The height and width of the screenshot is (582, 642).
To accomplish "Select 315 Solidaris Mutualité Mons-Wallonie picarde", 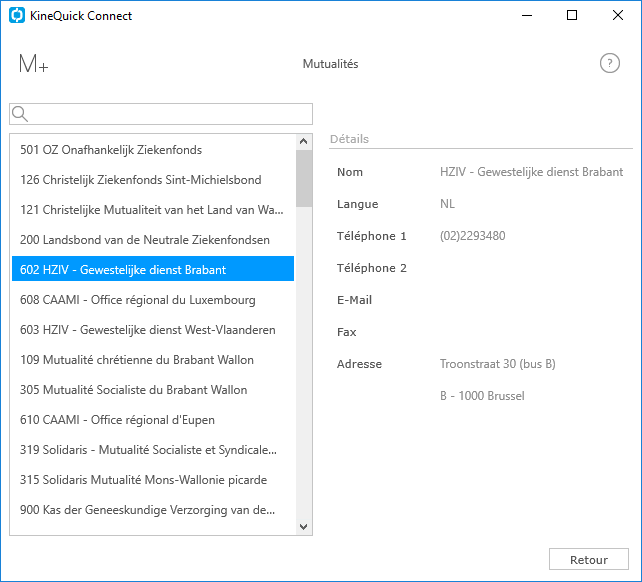I will pos(153,480).
